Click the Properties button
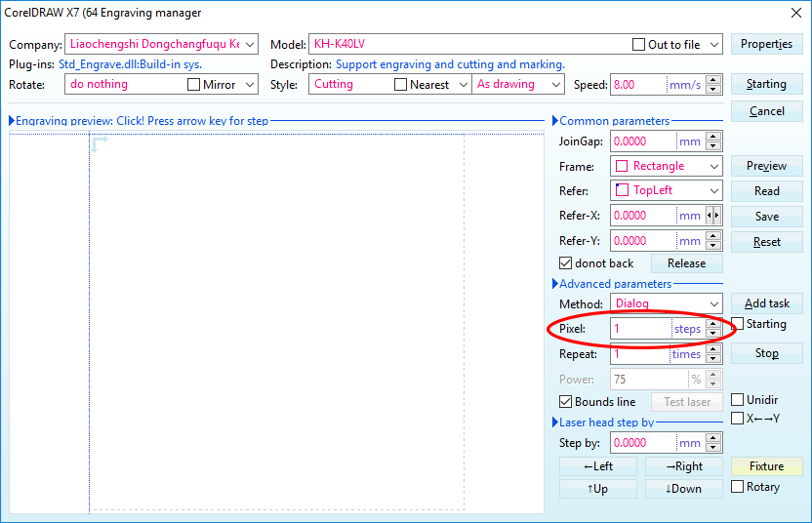This screenshot has height=523, width=812. pyautogui.click(x=766, y=44)
